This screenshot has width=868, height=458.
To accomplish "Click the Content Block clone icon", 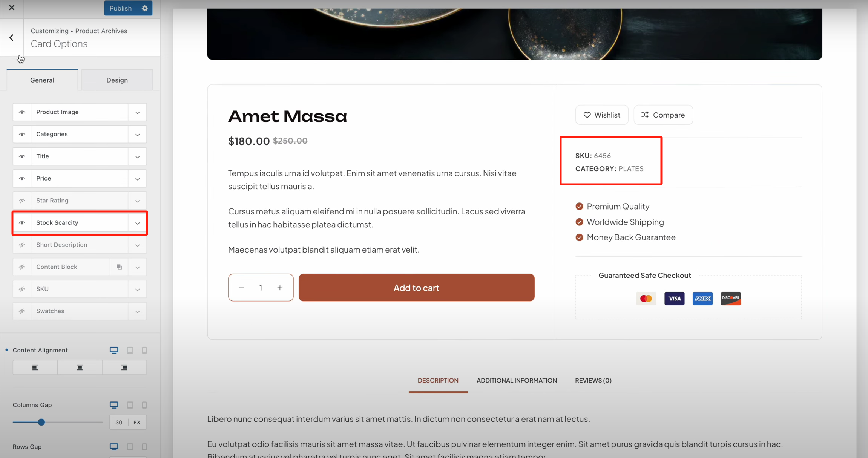I will pos(119,267).
